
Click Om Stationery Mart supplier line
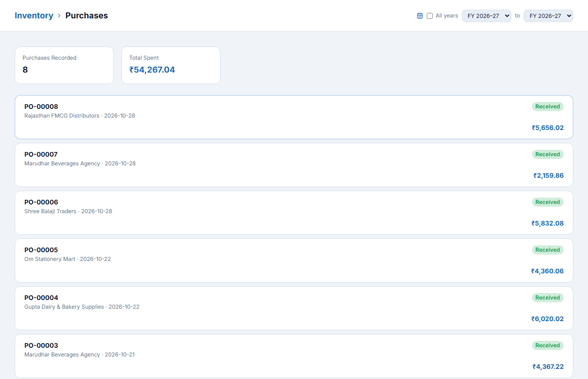tap(68, 259)
